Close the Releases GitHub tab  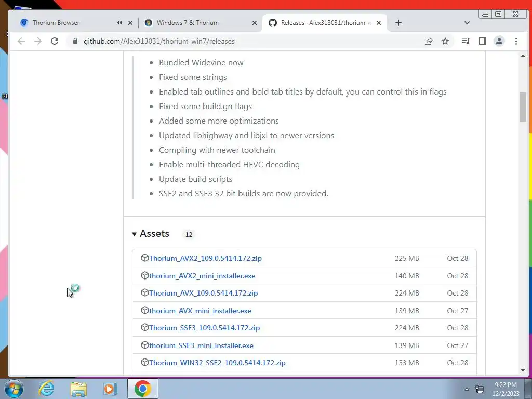click(379, 23)
